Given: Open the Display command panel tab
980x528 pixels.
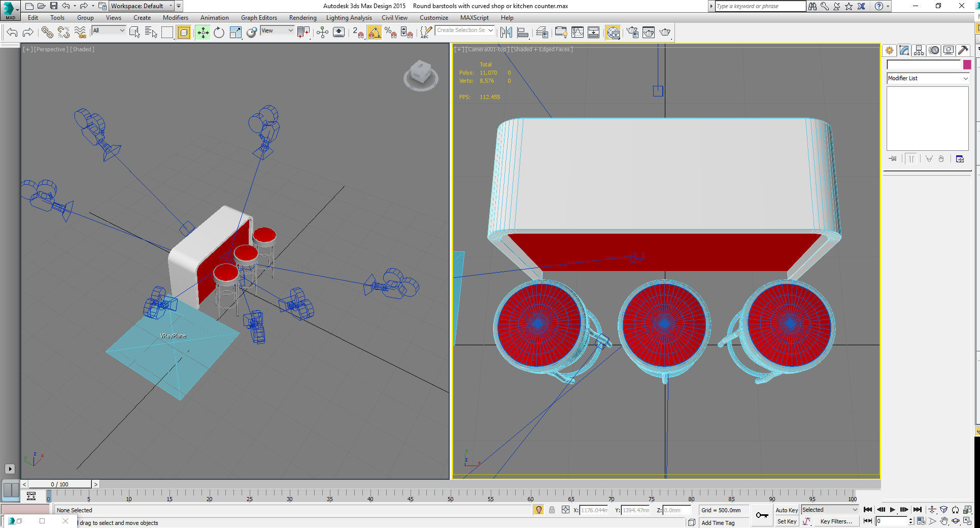Looking at the screenshot, I should click(x=948, y=50).
